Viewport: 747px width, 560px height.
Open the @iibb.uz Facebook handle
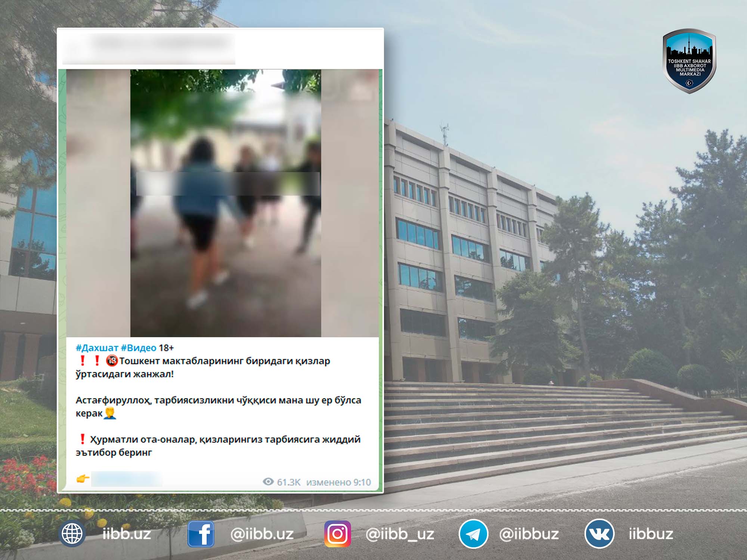(262, 534)
